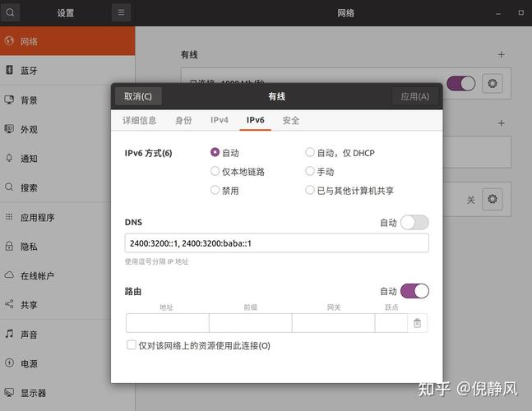Click the second plus icon in the background Network panel
Screen dimensions: 532x411
(x=501, y=123)
